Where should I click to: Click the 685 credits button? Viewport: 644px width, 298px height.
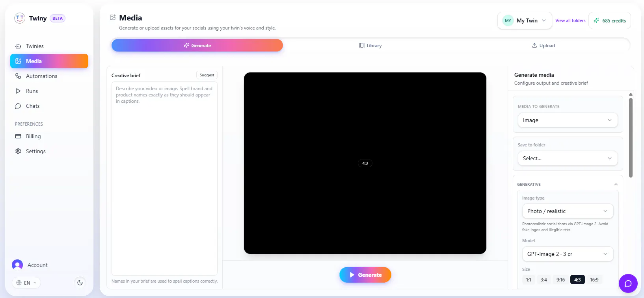point(610,20)
